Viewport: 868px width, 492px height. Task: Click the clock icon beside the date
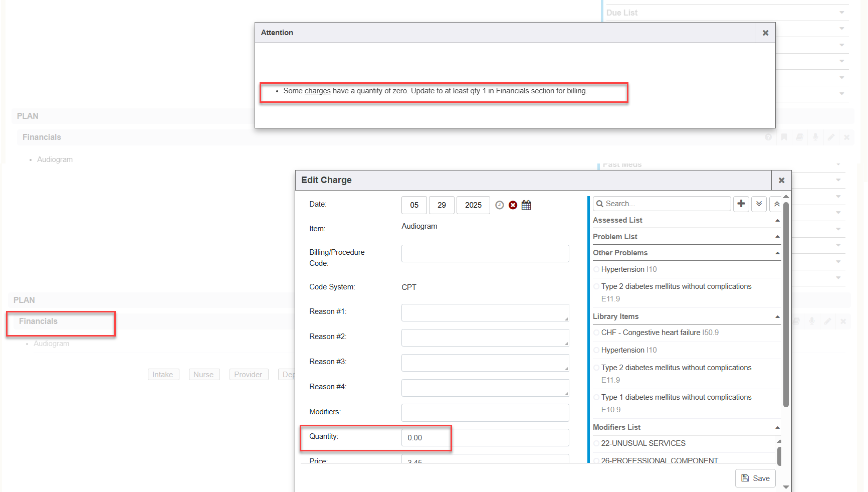click(x=499, y=205)
